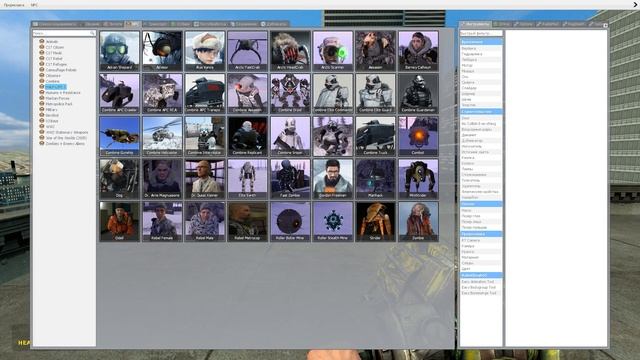The image size is (640, 360).
Task: Spawn the Combine Assassin NPC
Action: coord(248,93)
